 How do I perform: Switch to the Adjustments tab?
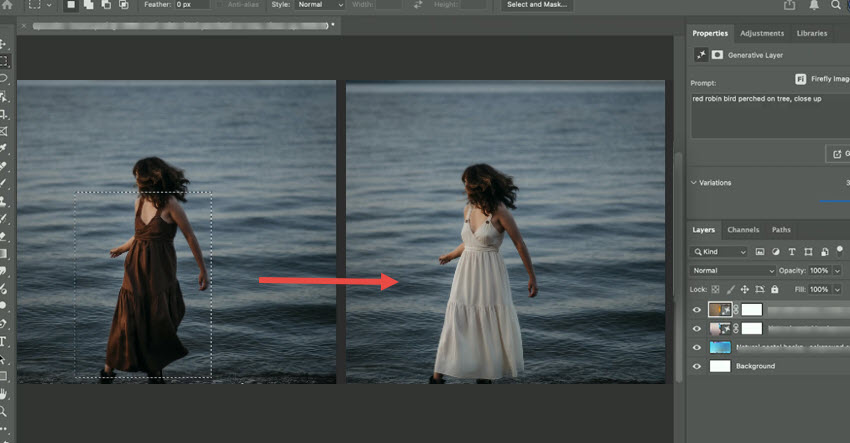(x=762, y=34)
